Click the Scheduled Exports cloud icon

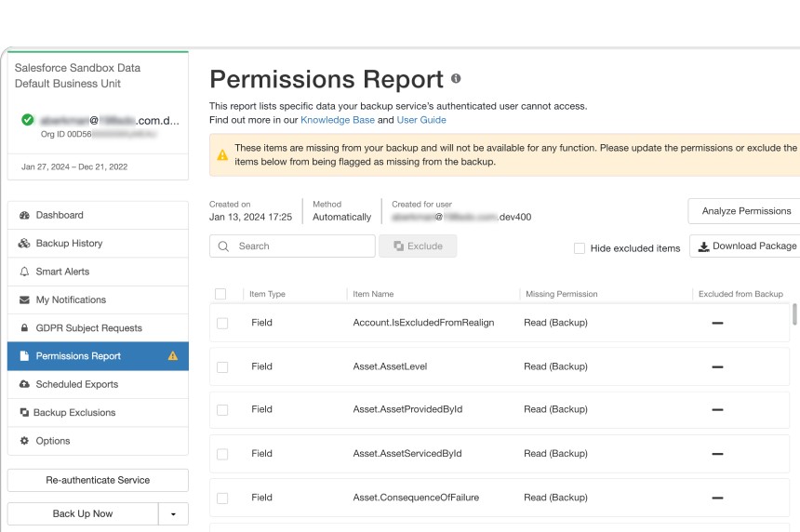coord(24,384)
